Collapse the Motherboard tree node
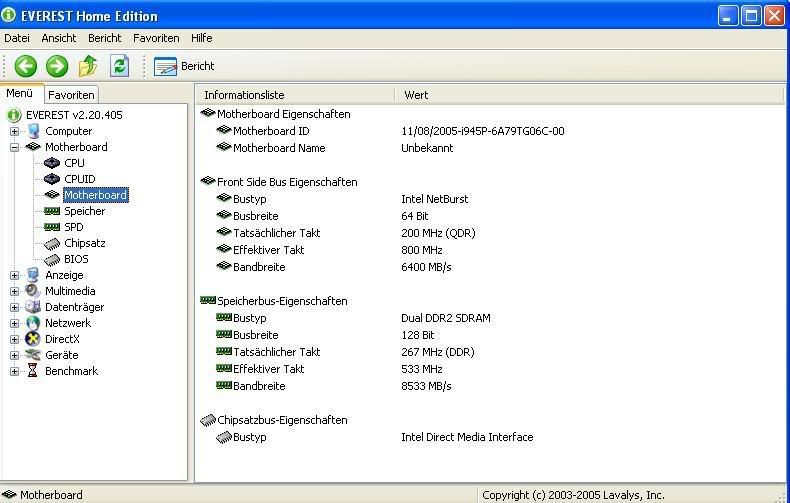Image resolution: width=790 pixels, height=503 pixels. tap(14, 148)
